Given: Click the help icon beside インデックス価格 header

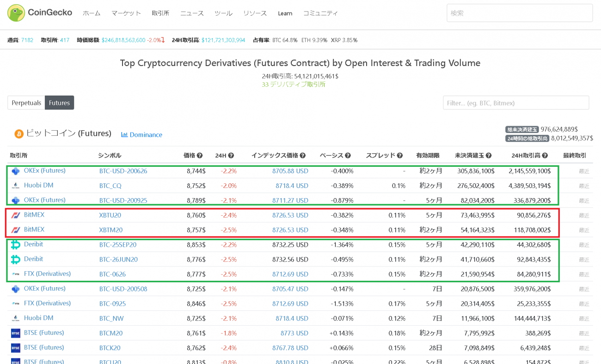Looking at the screenshot, I should (303, 156).
